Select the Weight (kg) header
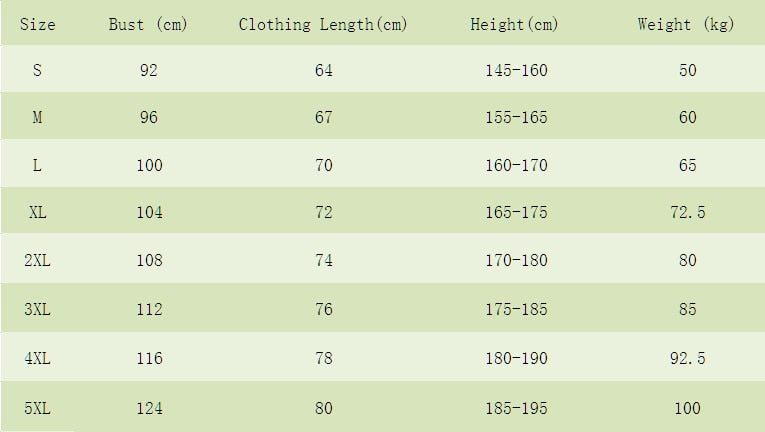 pyautogui.click(x=686, y=24)
